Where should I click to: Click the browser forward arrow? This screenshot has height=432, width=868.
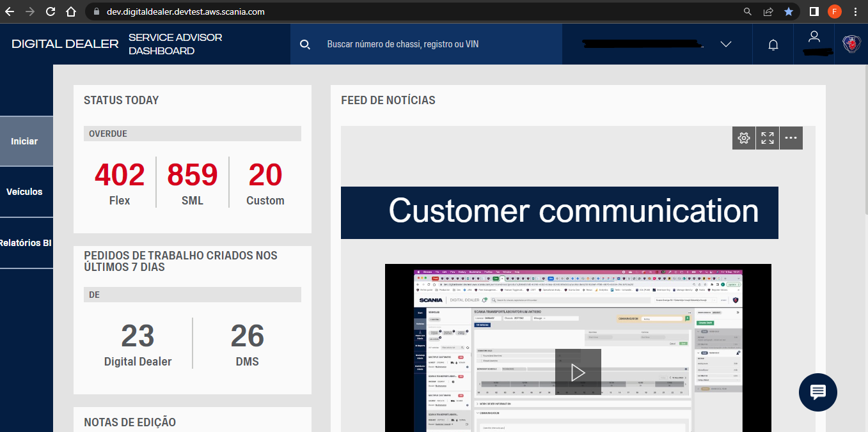(30, 12)
